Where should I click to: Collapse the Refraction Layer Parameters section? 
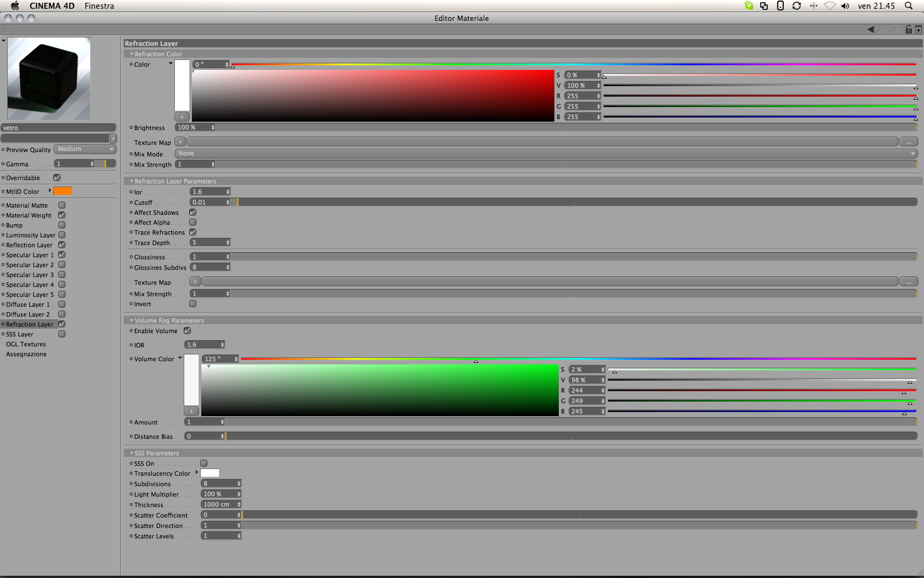pyautogui.click(x=131, y=181)
